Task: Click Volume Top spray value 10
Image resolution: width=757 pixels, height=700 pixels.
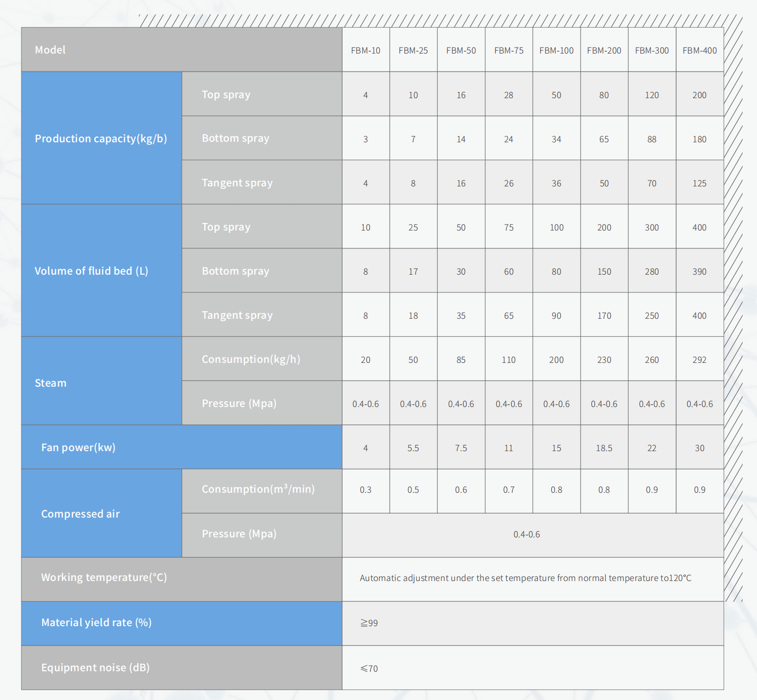Action: [x=366, y=227]
